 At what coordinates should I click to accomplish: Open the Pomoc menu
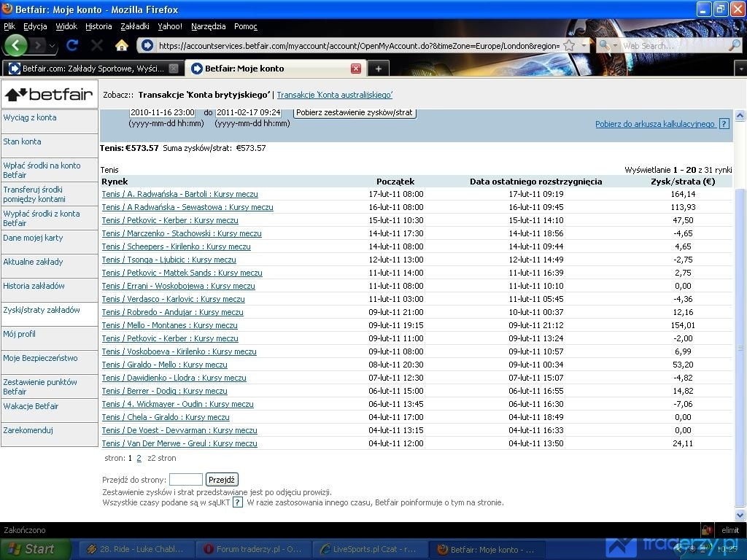point(245,26)
